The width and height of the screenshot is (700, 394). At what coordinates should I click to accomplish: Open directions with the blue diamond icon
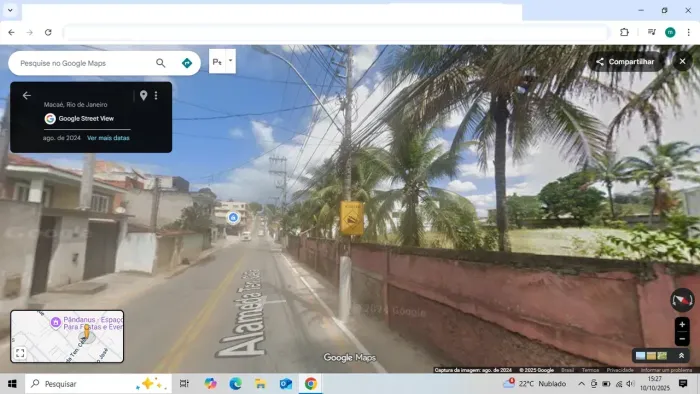(x=187, y=63)
